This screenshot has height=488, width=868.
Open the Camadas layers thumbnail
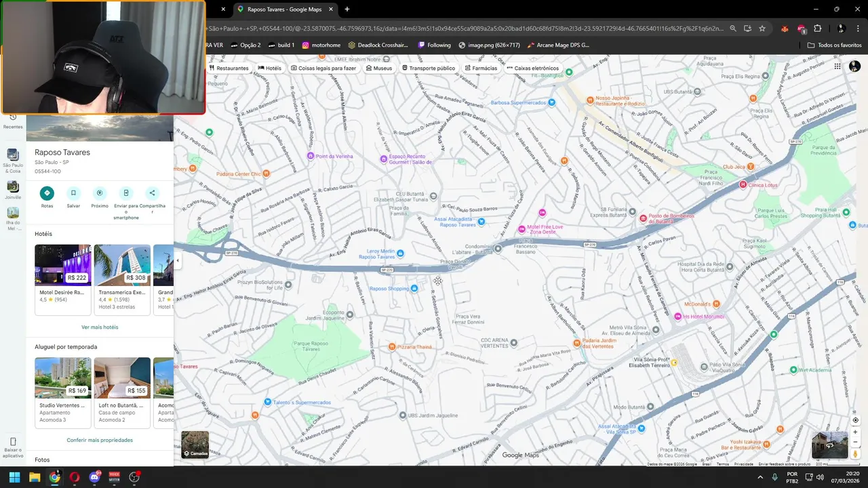[195, 445]
